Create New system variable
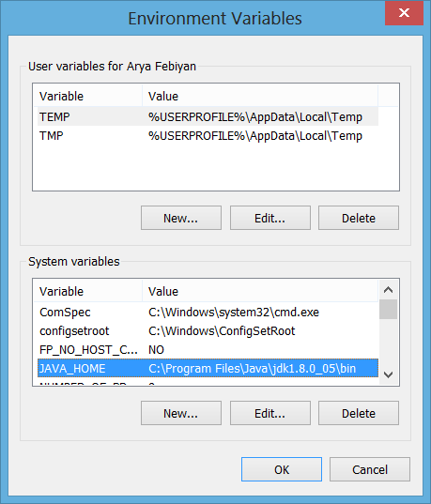 coord(181,413)
